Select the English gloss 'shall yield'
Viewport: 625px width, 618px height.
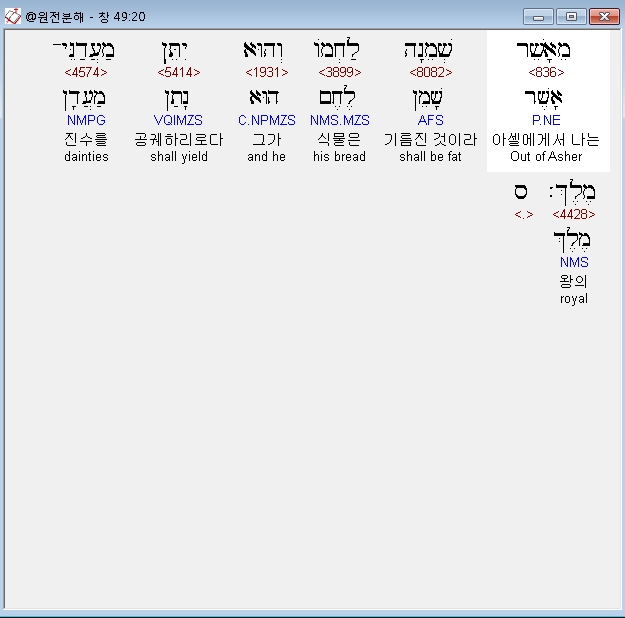(179, 157)
